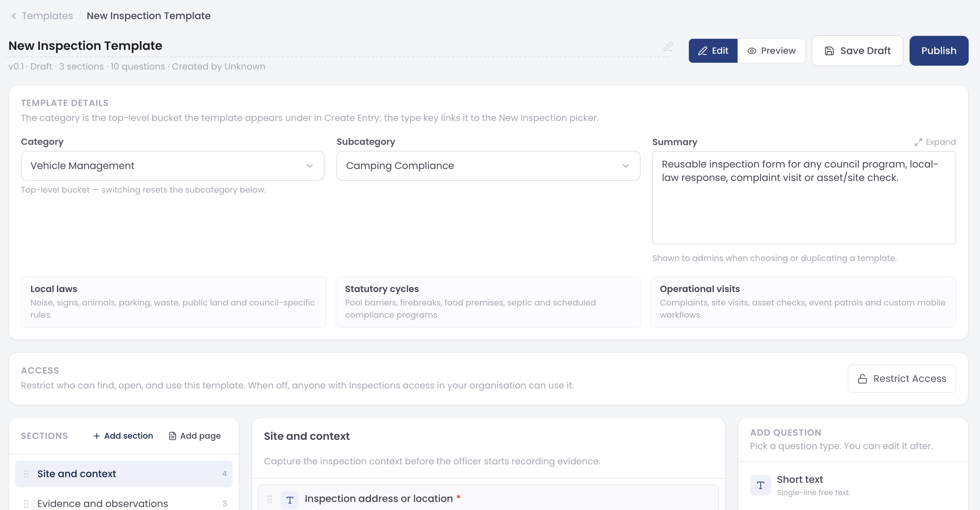This screenshot has height=510, width=980.
Task: Go to Templates breadcrumb
Action: click(x=47, y=16)
